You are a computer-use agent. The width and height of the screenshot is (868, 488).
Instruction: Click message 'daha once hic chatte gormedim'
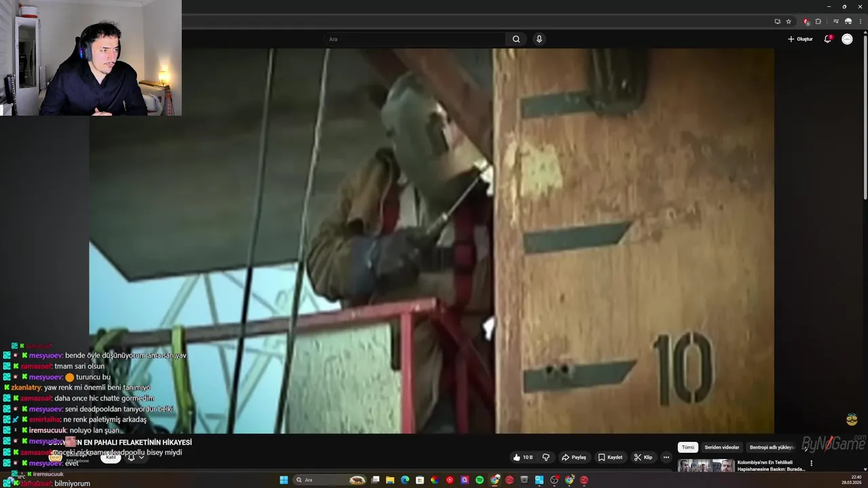click(x=104, y=399)
